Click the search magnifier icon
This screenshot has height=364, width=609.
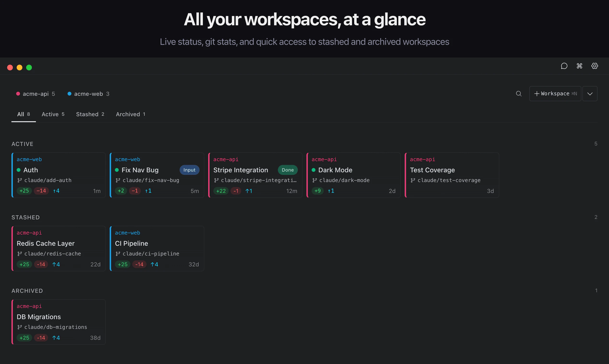click(x=519, y=94)
